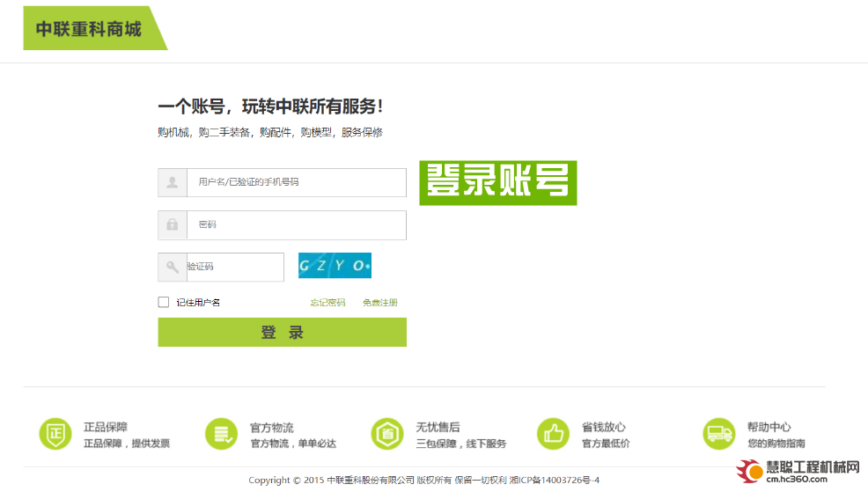
Task: Click the text 您的购物指南
Action: point(776,444)
